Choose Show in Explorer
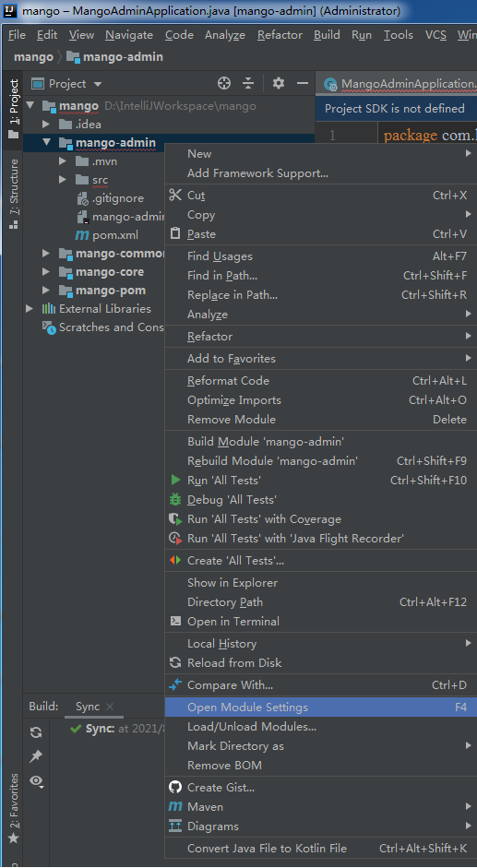Screen dimensions: 477x868 click(321, 582)
